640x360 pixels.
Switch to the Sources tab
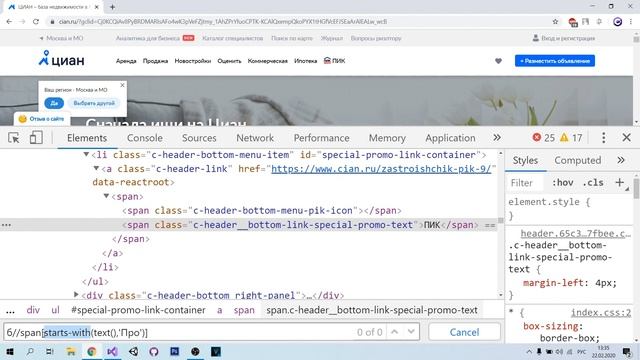point(199,138)
